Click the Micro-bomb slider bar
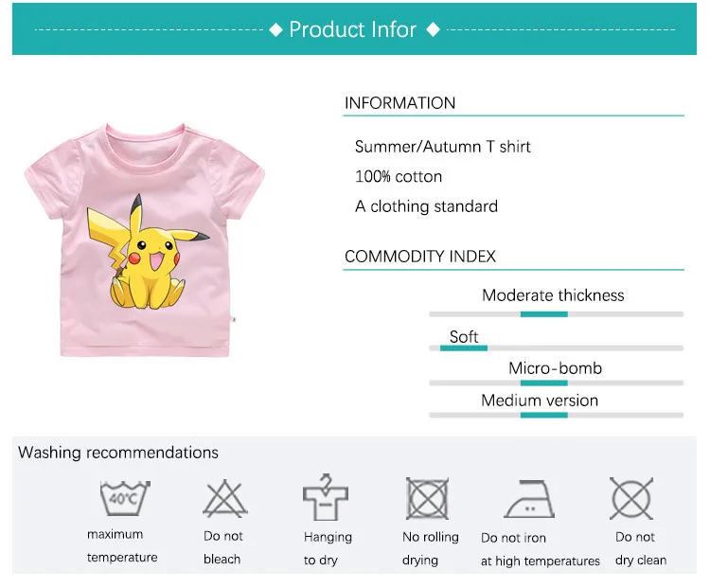 pos(556,383)
